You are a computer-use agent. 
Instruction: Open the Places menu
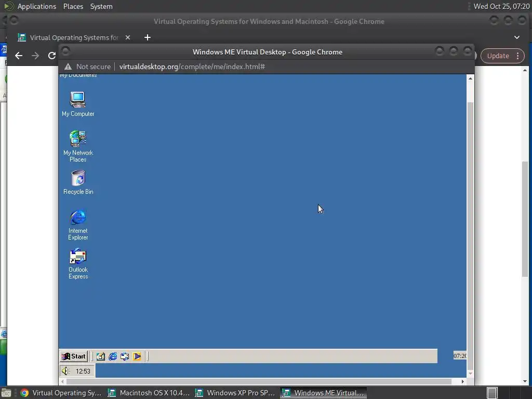point(73,6)
